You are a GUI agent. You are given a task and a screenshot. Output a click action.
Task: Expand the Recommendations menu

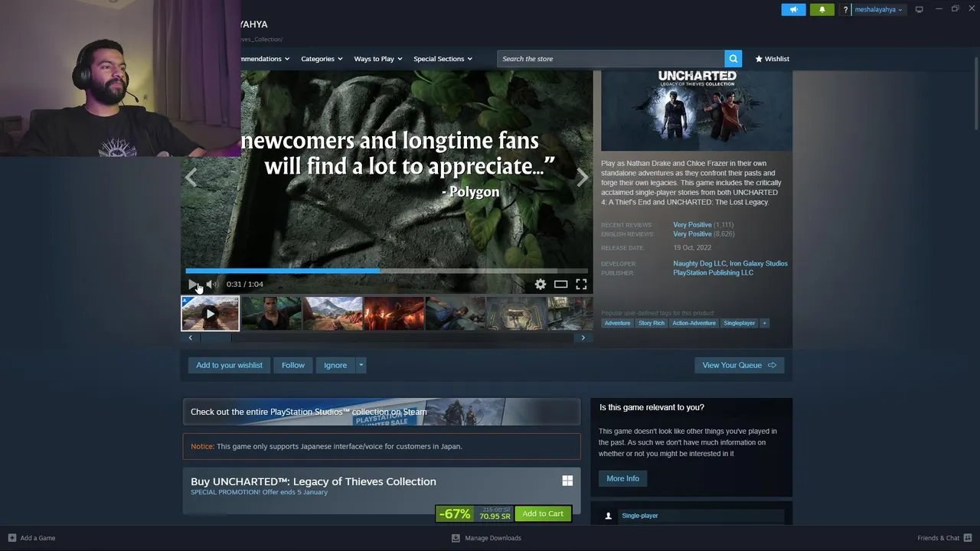pos(265,59)
